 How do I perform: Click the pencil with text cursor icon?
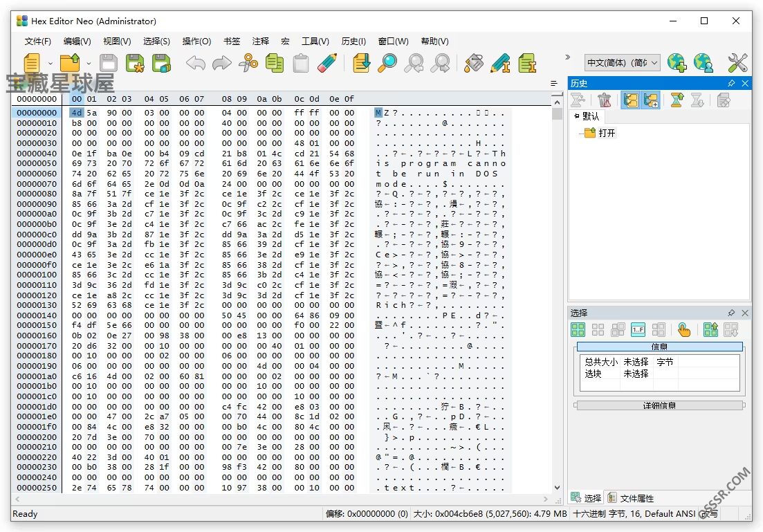pos(500,63)
